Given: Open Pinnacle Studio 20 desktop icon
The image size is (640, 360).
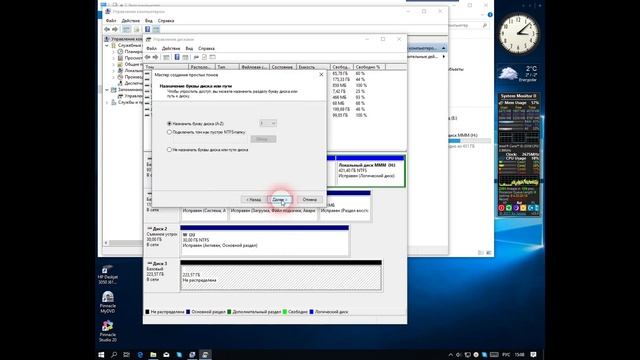Looking at the screenshot, I should coord(108,331).
